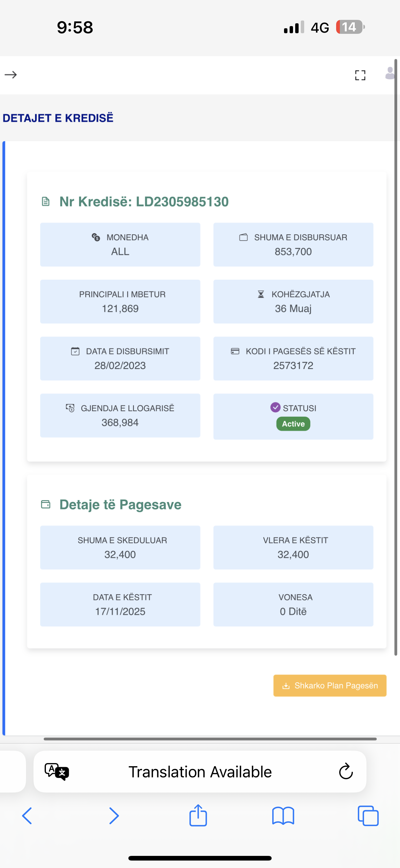Viewport: 400px width, 868px height.
Task: Go back to the previous page
Action: tap(27, 816)
